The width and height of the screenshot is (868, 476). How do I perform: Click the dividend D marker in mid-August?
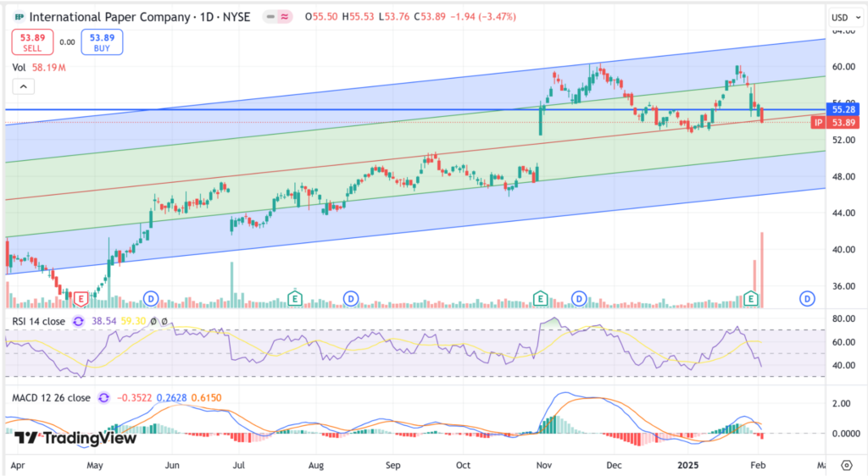tap(350, 299)
